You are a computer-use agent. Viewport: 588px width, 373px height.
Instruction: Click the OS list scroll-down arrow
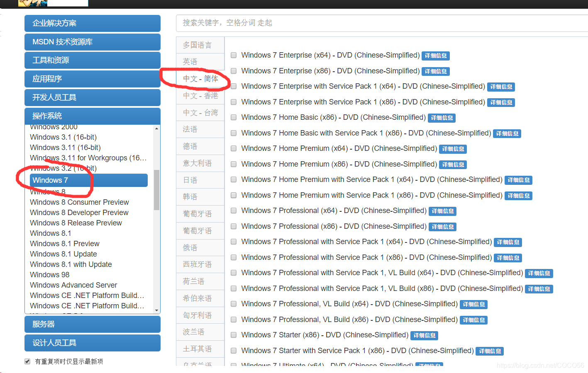tap(156, 310)
